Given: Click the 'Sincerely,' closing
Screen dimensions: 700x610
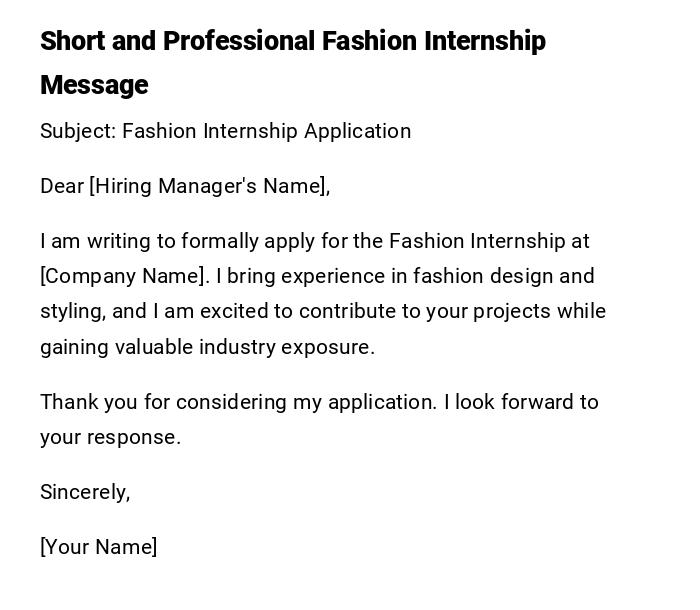Looking at the screenshot, I should 85,492.
